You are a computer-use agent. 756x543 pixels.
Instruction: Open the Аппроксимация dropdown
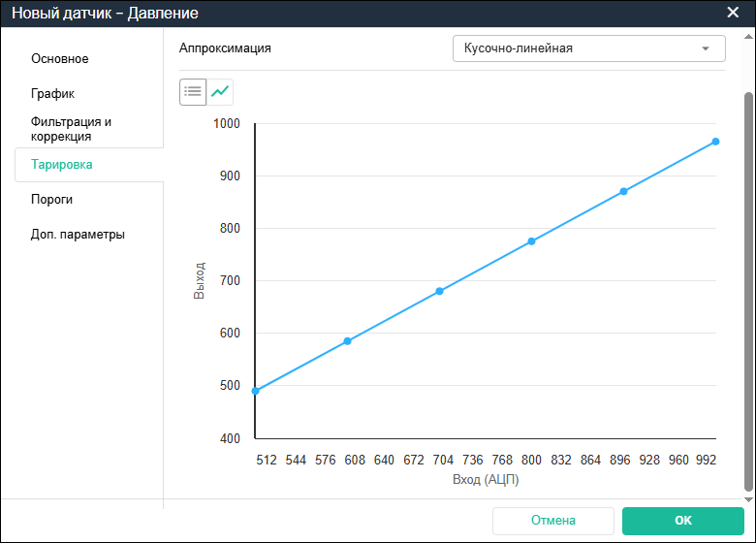[588, 48]
